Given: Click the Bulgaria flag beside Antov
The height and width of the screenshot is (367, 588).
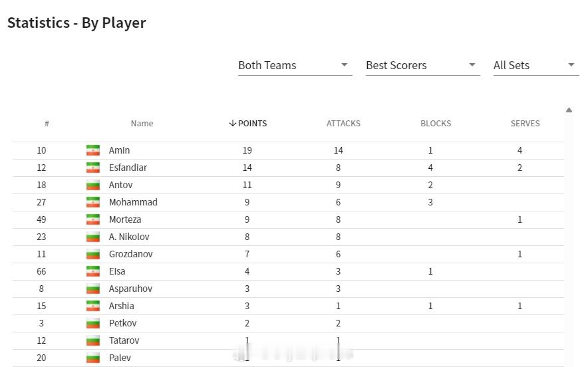Looking at the screenshot, I should pos(93,185).
